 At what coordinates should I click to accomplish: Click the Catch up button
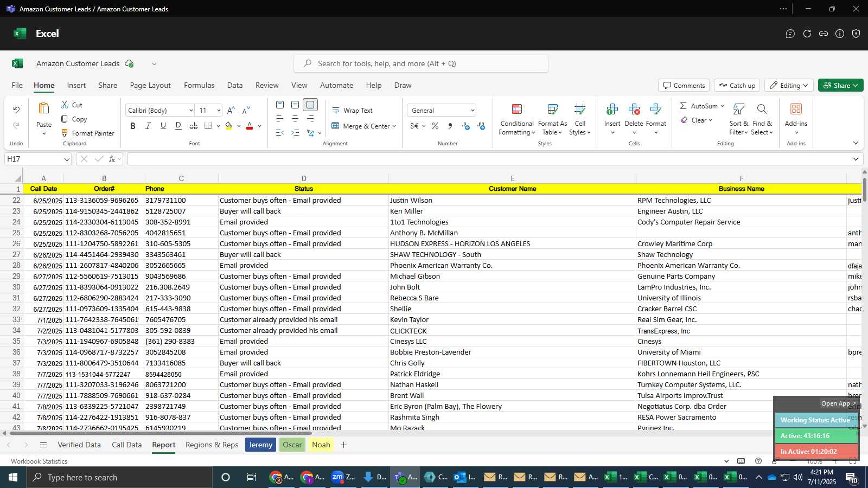point(737,86)
